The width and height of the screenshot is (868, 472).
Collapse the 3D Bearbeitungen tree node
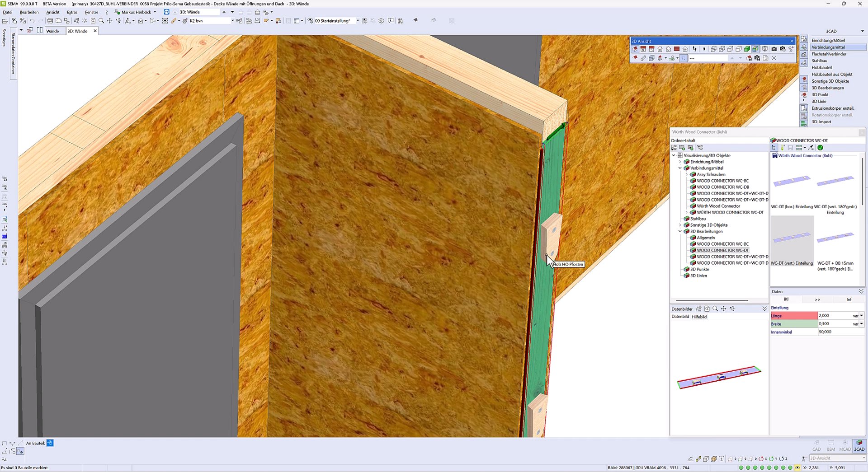tap(680, 231)
